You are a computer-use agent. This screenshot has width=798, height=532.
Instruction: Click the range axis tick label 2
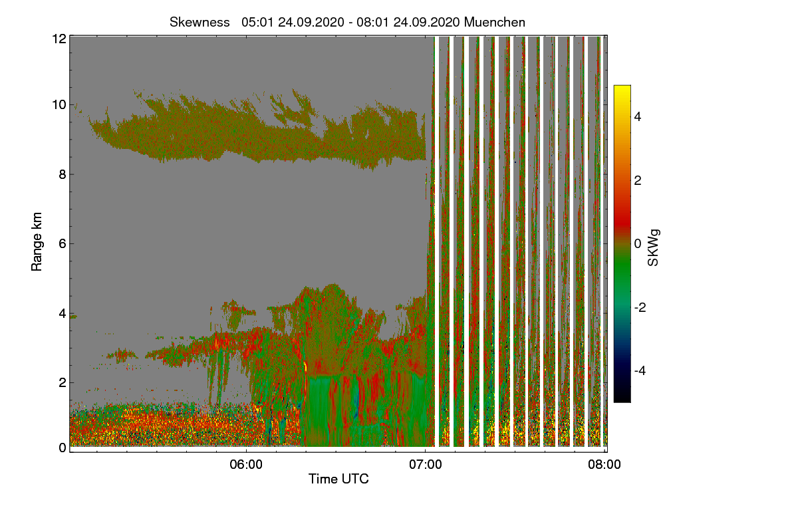63,382
